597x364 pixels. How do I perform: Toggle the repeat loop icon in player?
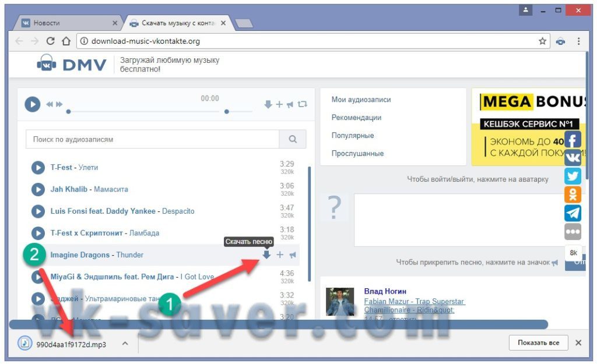point(303,104)
